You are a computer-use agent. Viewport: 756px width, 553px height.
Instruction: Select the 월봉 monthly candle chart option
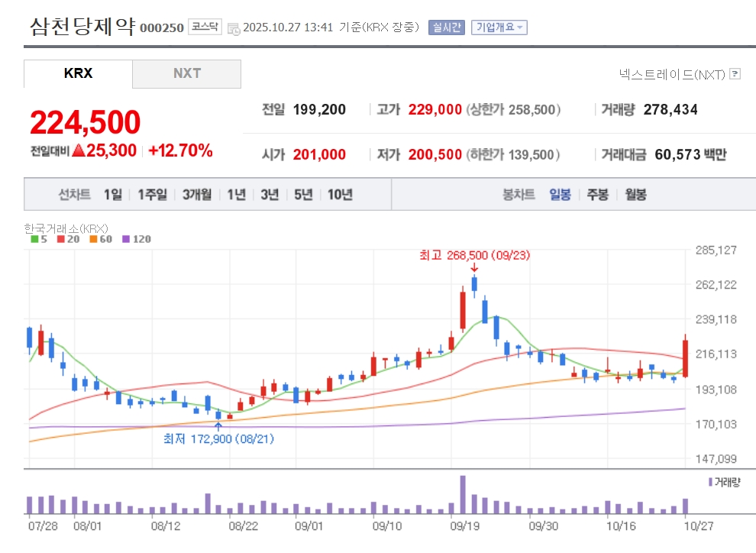pos(635,194)
